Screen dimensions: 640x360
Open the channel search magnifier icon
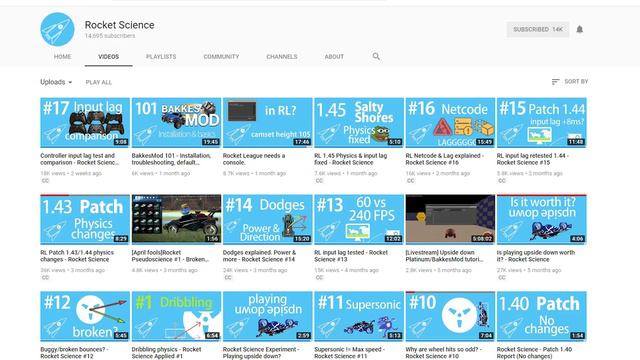(x=376, y=57)
